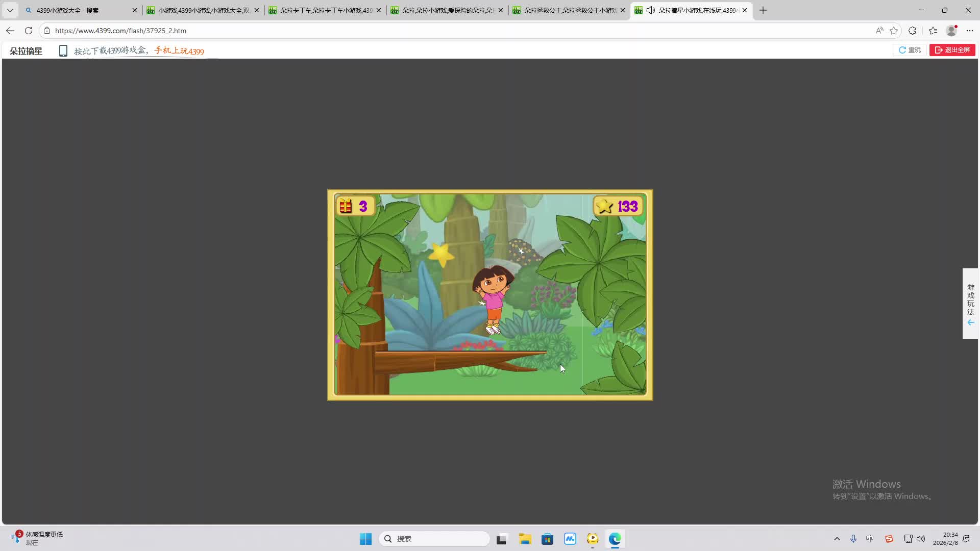Toggle Chinese input mode indicator
The height and width of the screenshot is (551, 980).
[870, 539]
